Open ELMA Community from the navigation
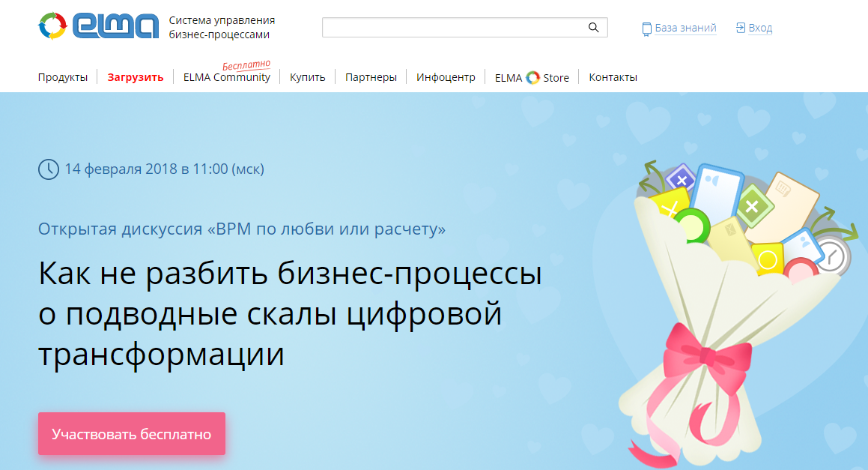The width and height of the screenshot is (868, 470). (225, 76)
